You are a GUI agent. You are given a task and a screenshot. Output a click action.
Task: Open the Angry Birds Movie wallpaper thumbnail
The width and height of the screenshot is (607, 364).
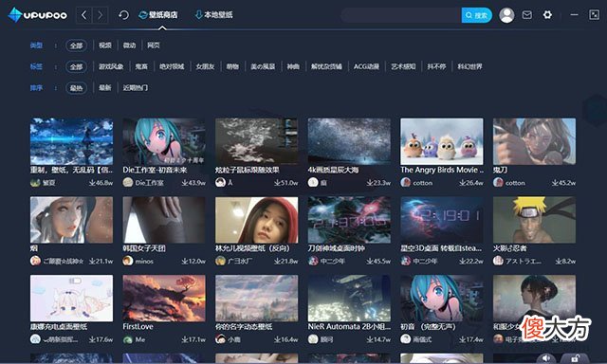pyautogui.click(x=442, y=141)
